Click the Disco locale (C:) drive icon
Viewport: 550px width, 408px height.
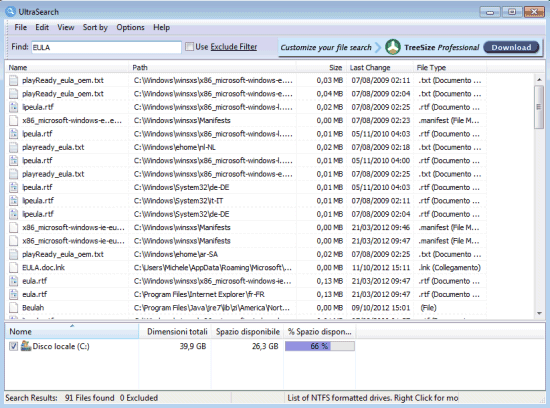tap(26, 346)
